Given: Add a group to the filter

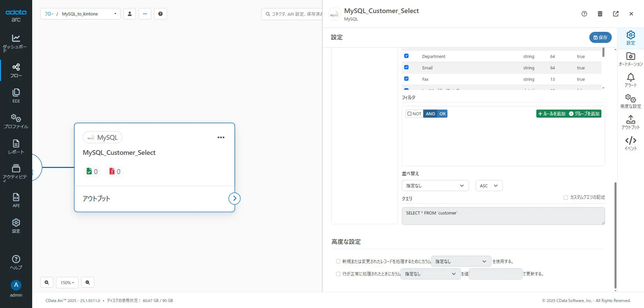Looking at the screenshot, I should [584, 114].
